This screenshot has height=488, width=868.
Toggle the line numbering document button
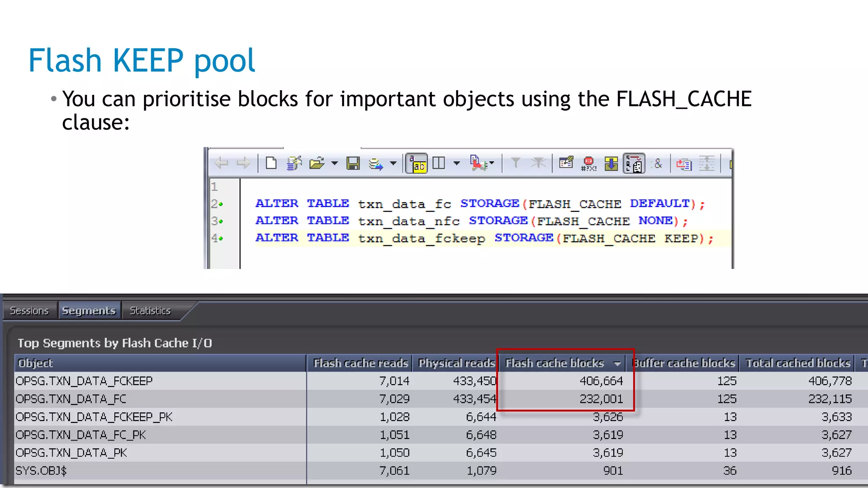click(x=634, y=164)
